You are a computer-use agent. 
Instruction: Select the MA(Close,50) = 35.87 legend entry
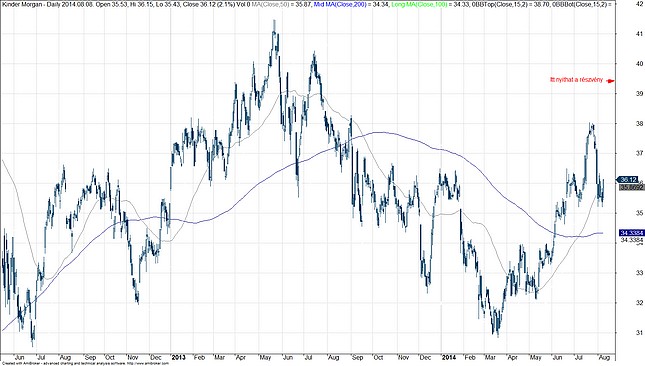pos(281,4)
